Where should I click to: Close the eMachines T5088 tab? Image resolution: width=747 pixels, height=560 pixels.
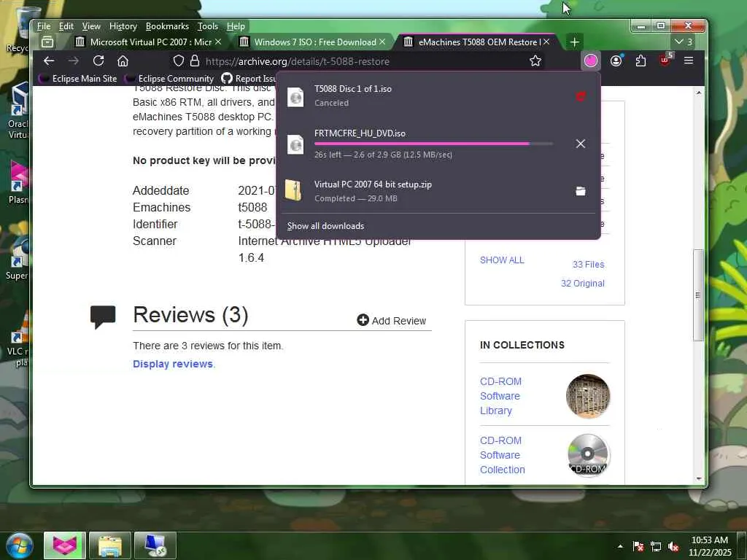tap(546, 42)
